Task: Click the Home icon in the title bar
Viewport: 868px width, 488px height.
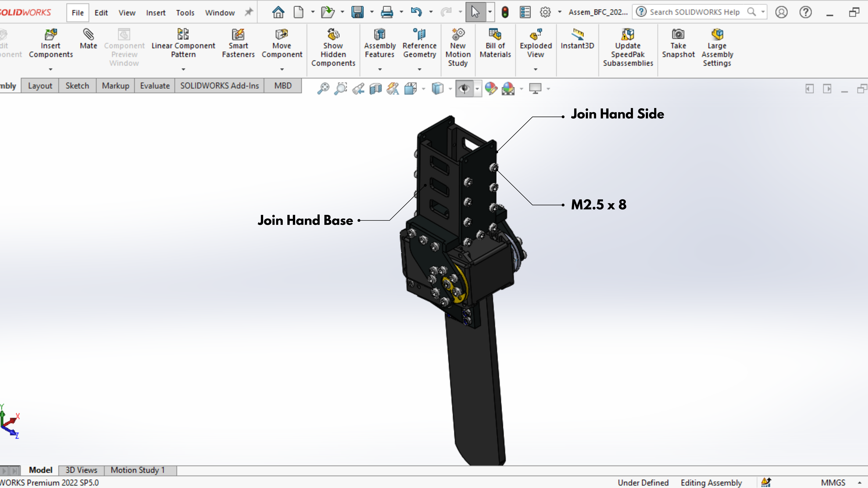Action: [x=278, y=12]
